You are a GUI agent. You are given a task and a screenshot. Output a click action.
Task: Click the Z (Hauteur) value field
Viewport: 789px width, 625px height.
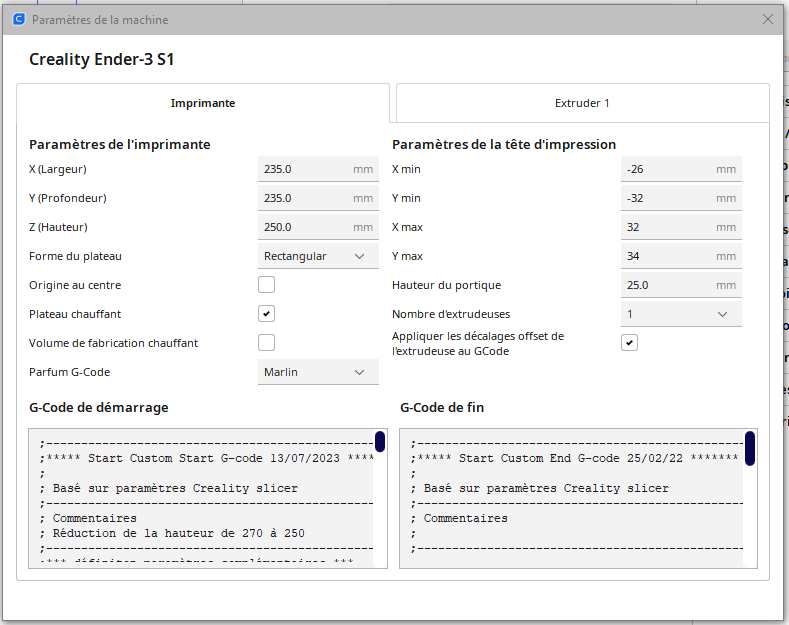318,227
